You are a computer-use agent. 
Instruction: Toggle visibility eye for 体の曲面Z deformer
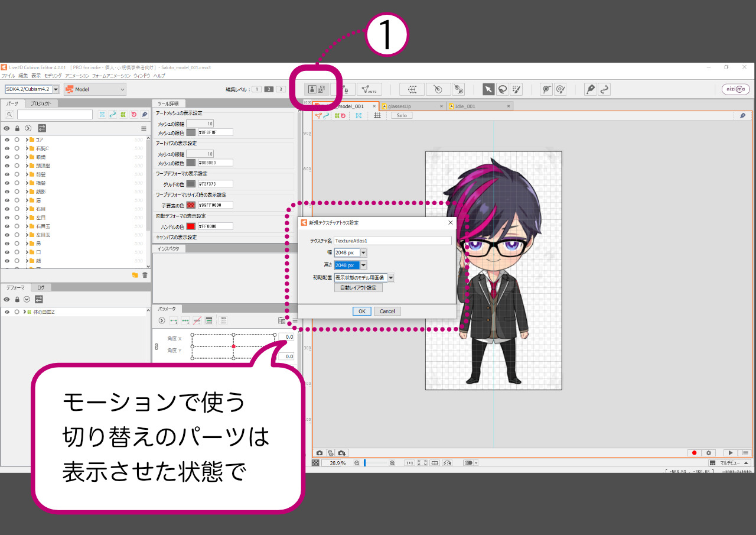coord(7,312)
